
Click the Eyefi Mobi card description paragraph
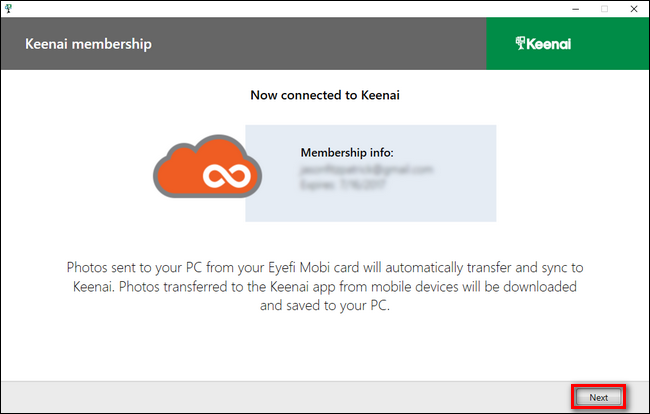click(325, 287)
